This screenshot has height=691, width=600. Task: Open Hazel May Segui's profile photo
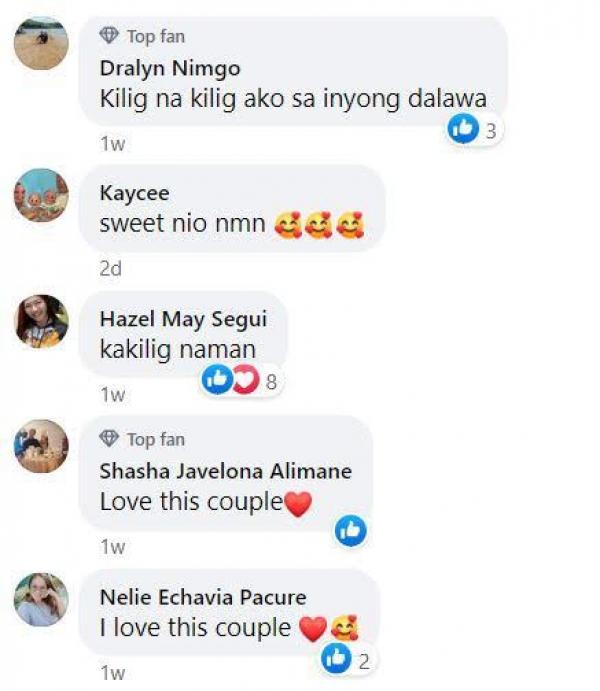(41, 321)
